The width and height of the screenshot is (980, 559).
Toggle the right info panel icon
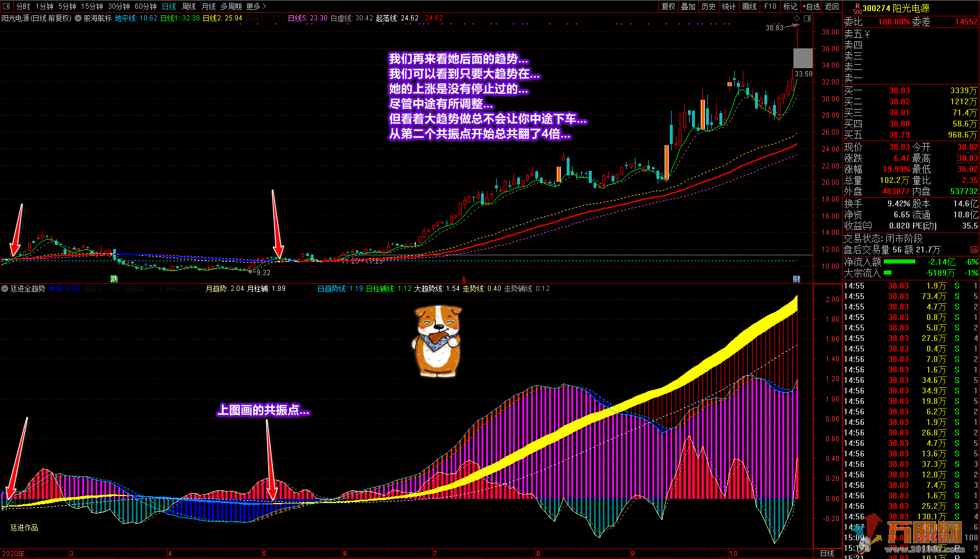pyautogui.click(x=807, y=19)
